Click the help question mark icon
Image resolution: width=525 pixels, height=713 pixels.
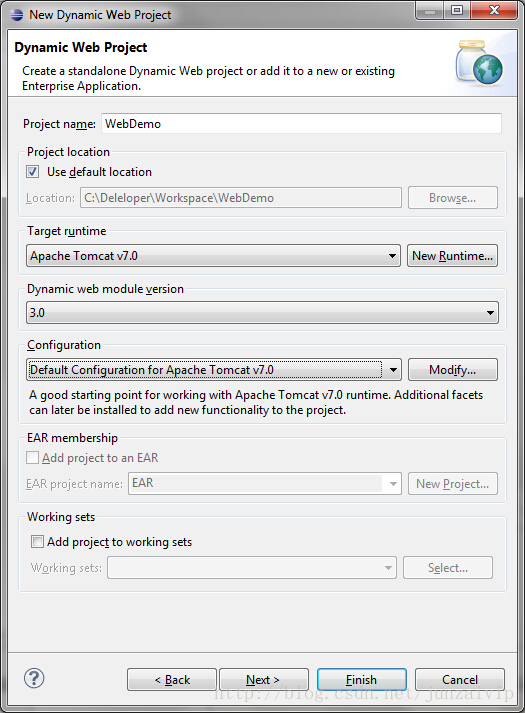(x=34, y=678)
